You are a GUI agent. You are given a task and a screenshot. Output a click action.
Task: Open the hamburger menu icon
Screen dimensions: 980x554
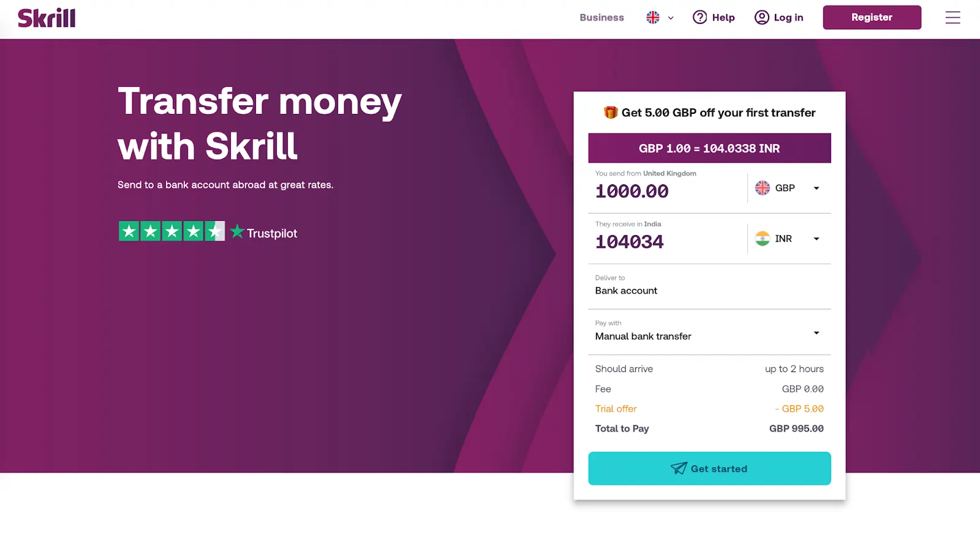[952, 18]
